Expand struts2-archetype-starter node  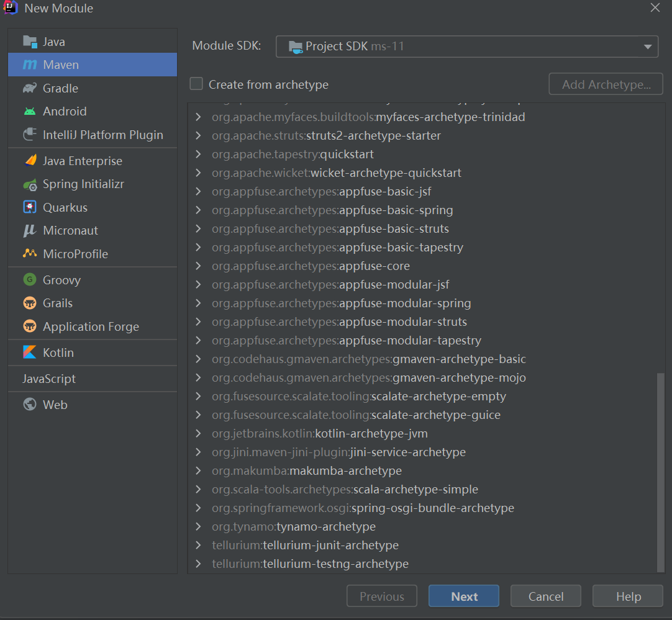pos(198,135)
